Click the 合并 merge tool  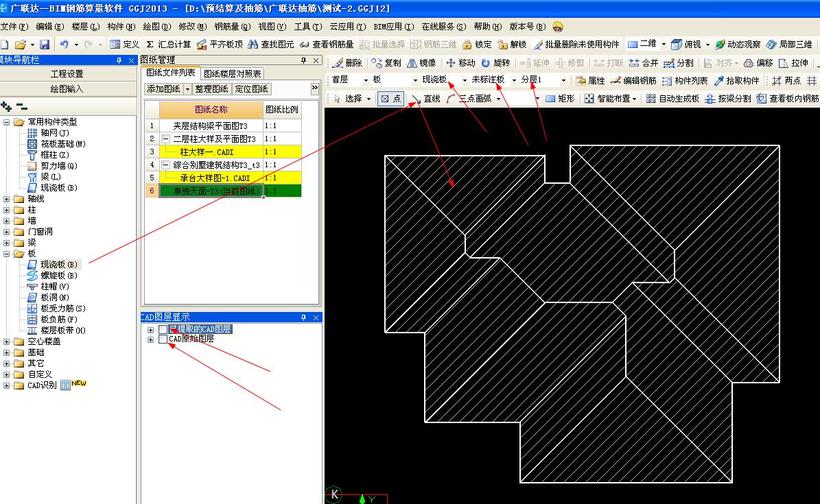(x=644, y=62)
